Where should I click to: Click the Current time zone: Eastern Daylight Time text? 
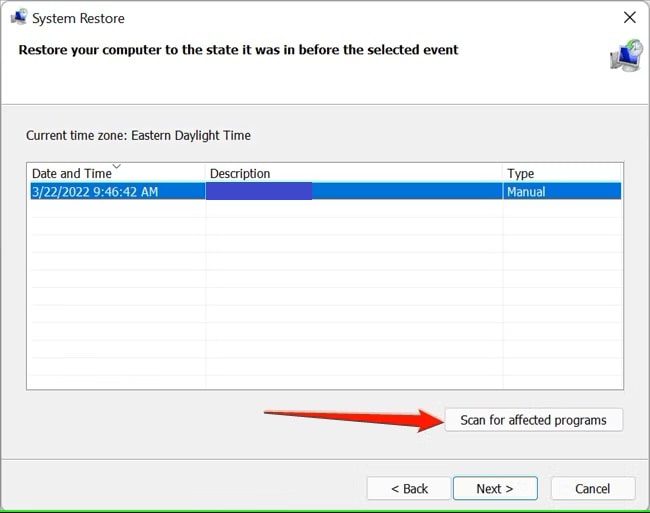pos(138,136)
